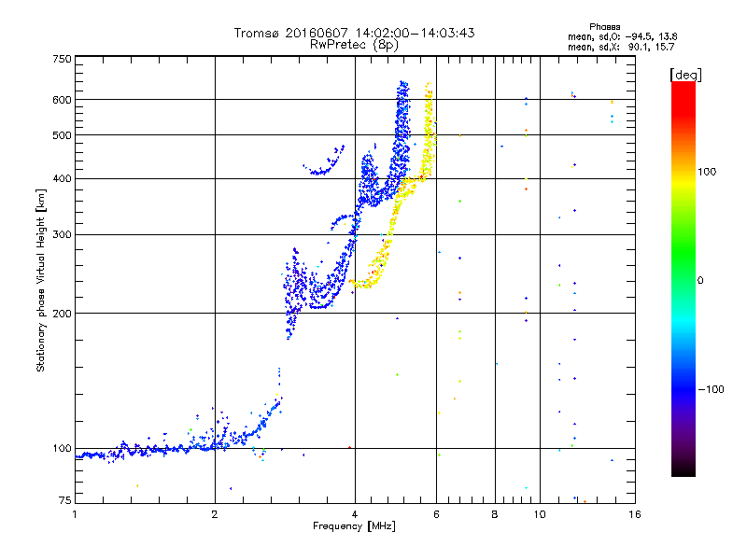Image resolution: width=747 pixels, height=560 pixels.
Task: Click the y-axis tick label "200"
Action: coord(62,314)
